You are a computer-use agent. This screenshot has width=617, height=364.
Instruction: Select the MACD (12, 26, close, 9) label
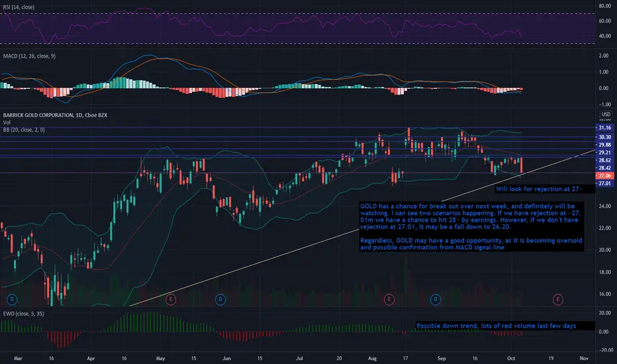click(x=29, y=56)
